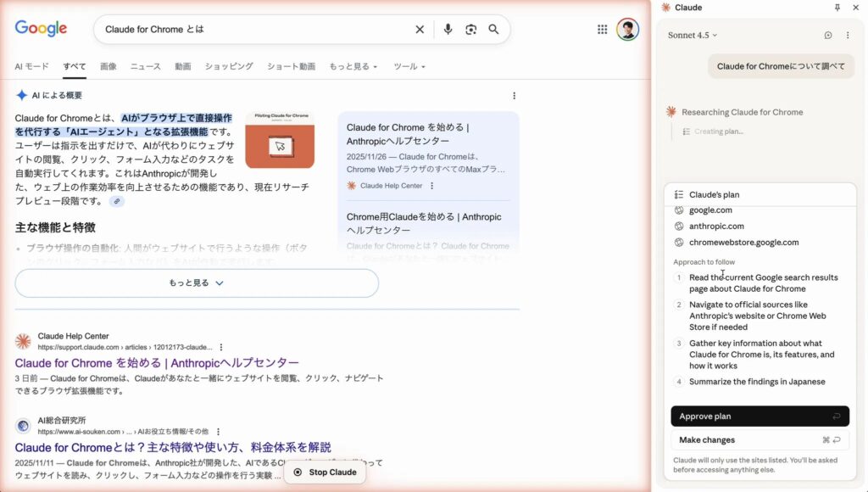This screenshot has height=492, width=868.
Task: Click Make changes to edit plan
Action: (759, 440)
